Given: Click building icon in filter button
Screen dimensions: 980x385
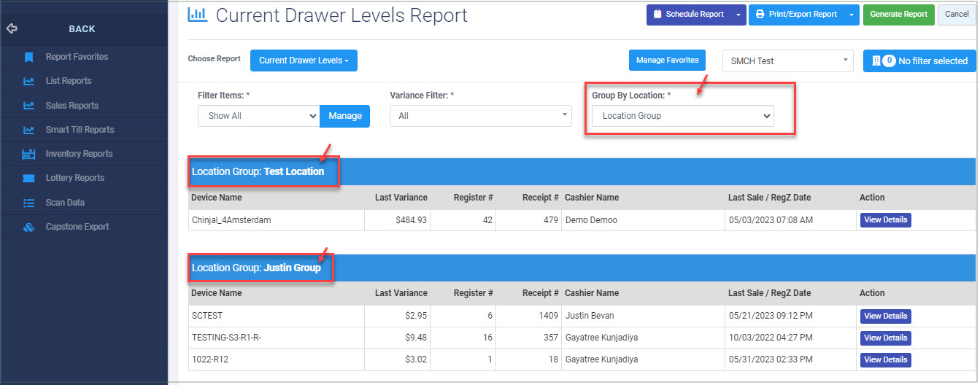Looking at the screenshot, I should (876, 61).
